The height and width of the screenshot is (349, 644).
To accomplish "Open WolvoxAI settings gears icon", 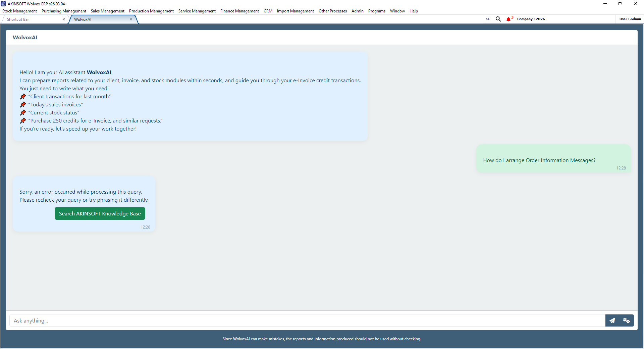I will click(x=627, y=320).
